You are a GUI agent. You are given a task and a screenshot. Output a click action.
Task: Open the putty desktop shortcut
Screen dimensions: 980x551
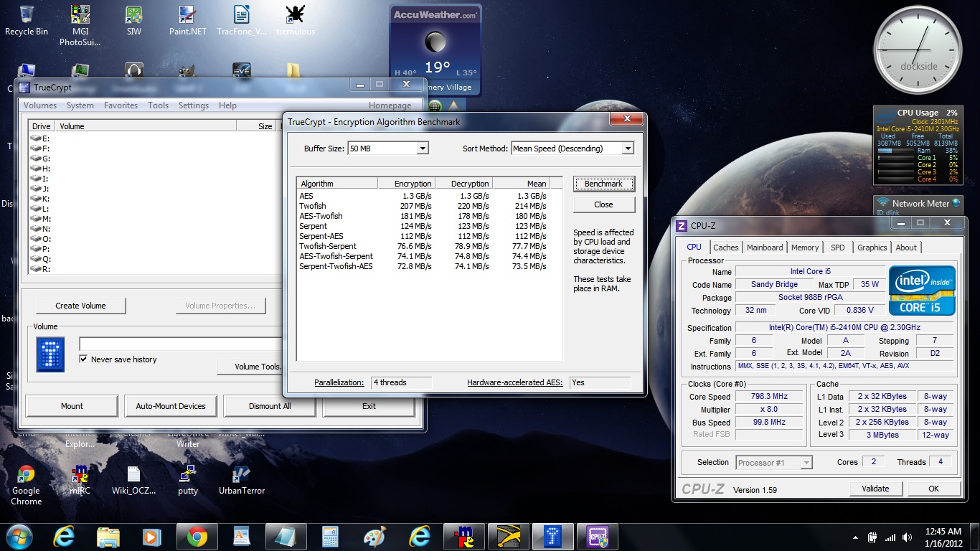click(187, 475)
